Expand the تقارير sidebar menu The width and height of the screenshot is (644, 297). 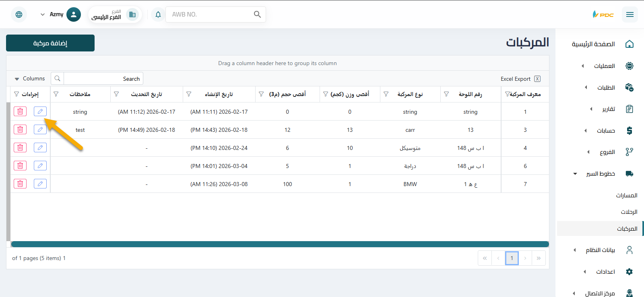[x=591, y=109]
